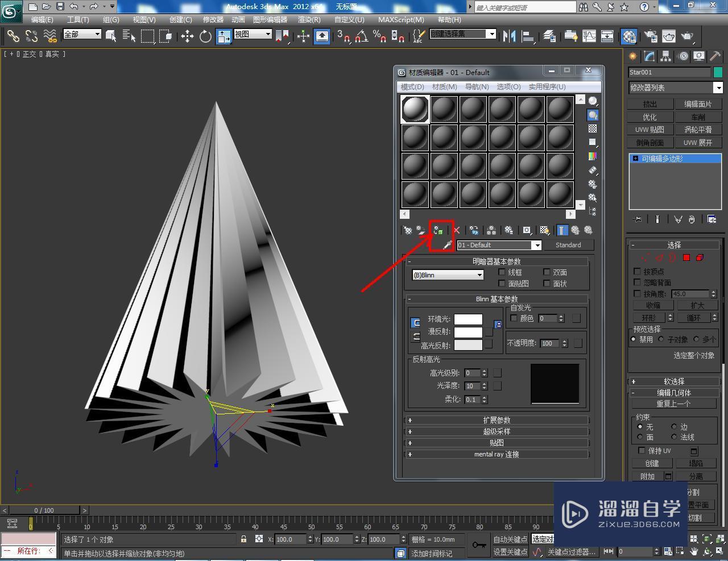This screenshot has width=728, height=561.
Task: Click Bind to Space Warp icon
Action: point(51,36)
